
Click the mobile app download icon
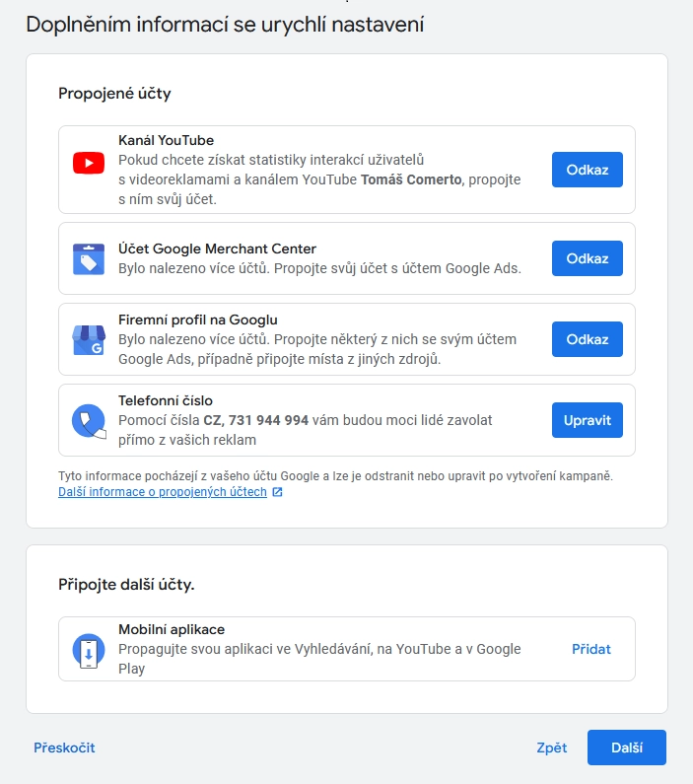[x=89, y=651]
